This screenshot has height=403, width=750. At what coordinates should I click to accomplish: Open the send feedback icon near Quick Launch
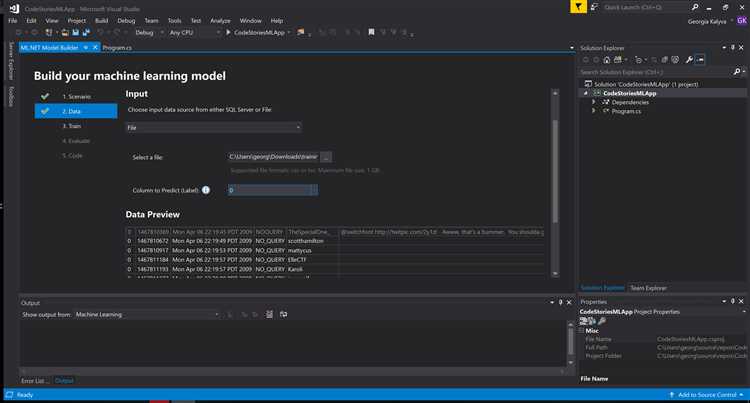click(595, 7)
